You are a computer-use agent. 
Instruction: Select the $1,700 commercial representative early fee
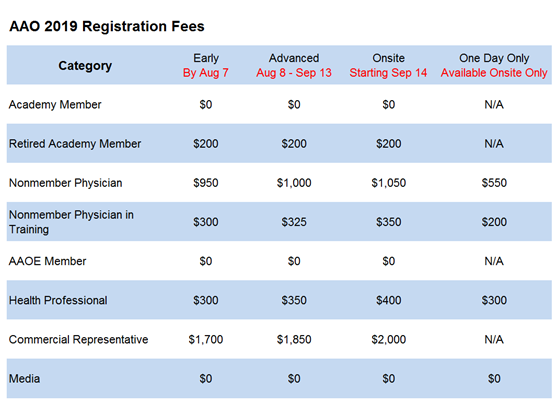coord(206,339)
